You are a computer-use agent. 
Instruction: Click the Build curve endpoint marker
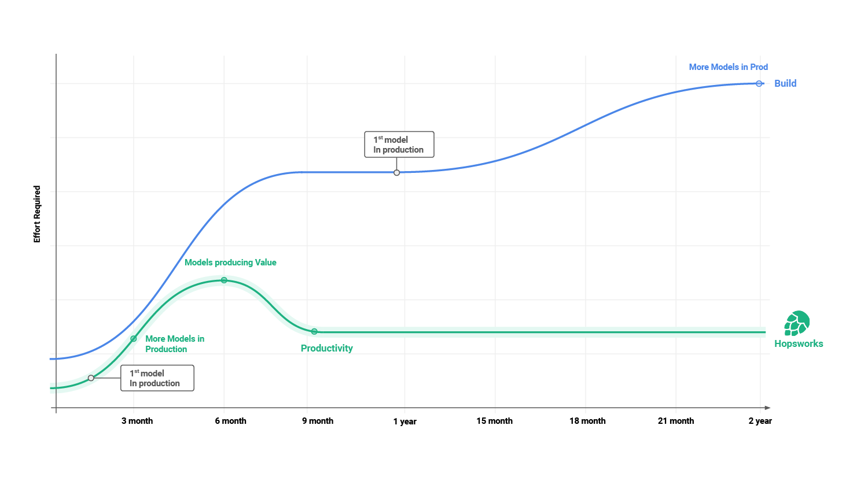pyautogui.click(x=759, y=84)
